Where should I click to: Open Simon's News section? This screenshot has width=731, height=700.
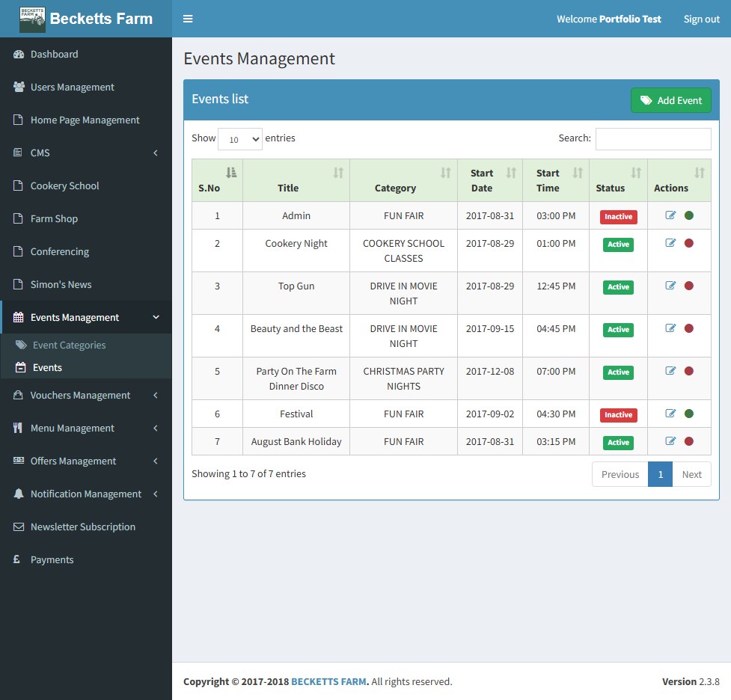pyautogui.click(x=86, y=284)
